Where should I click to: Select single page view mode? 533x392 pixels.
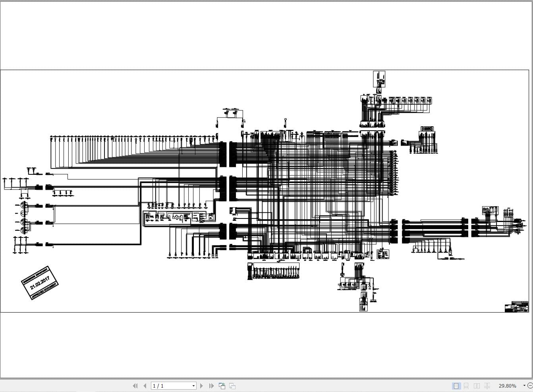[x=456, y=386]
